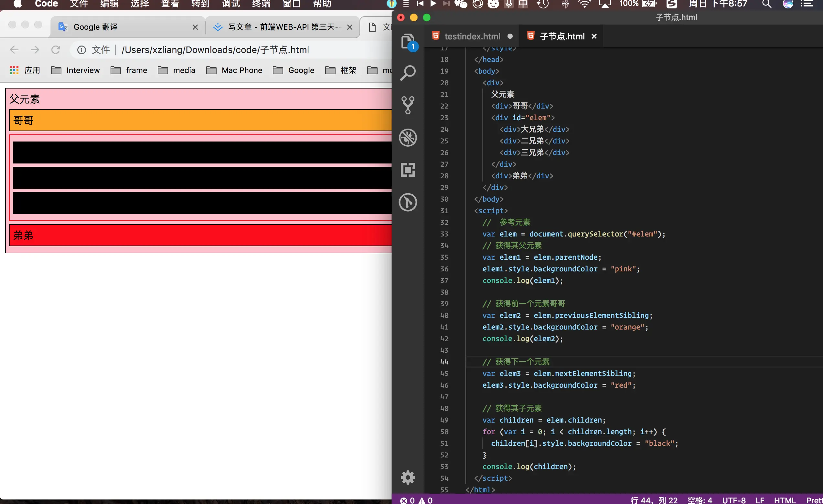
Task: Open the Search panel in VS Code
Action: point(408,73)
